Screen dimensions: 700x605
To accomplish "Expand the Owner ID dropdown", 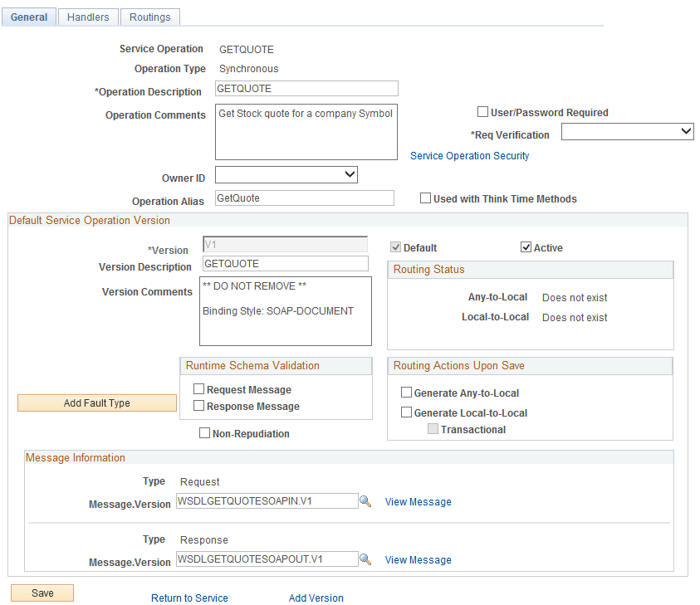I will coord(286,175).
